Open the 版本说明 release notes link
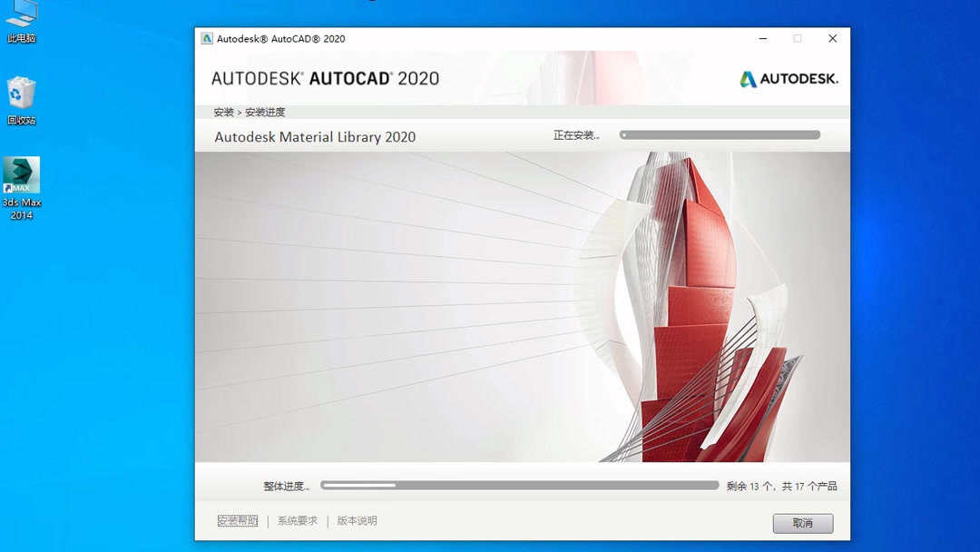 pyautogui.click(x=356, y=520)
